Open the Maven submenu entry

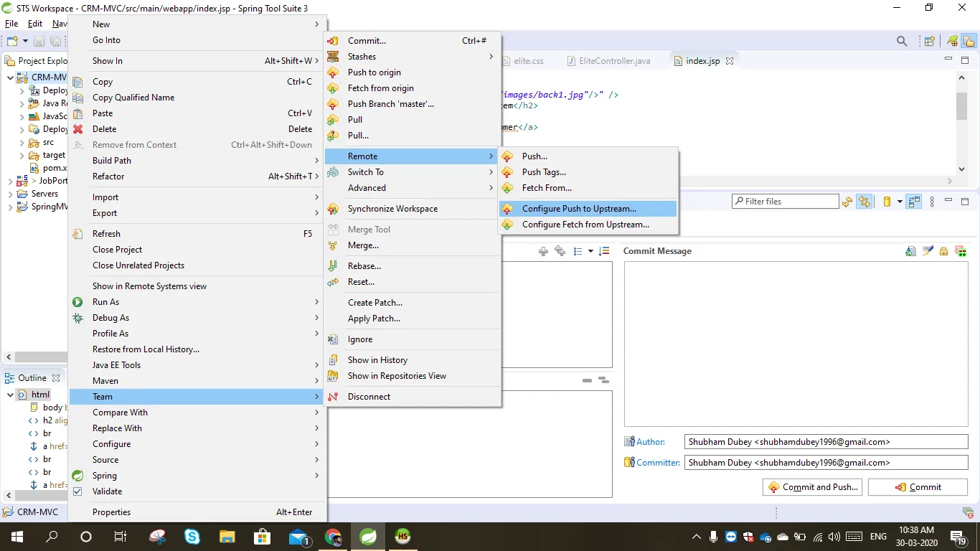[x=197, y=381]
